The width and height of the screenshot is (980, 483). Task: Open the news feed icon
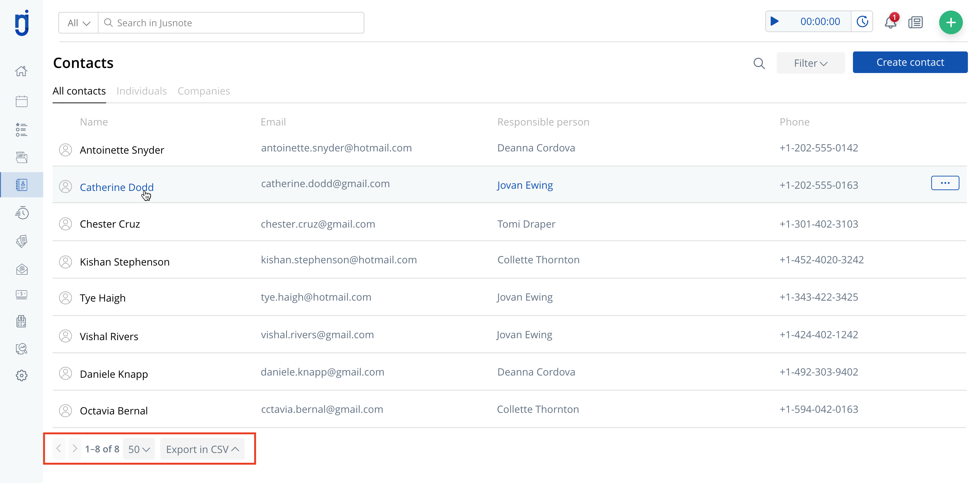[x=915, y=22]
